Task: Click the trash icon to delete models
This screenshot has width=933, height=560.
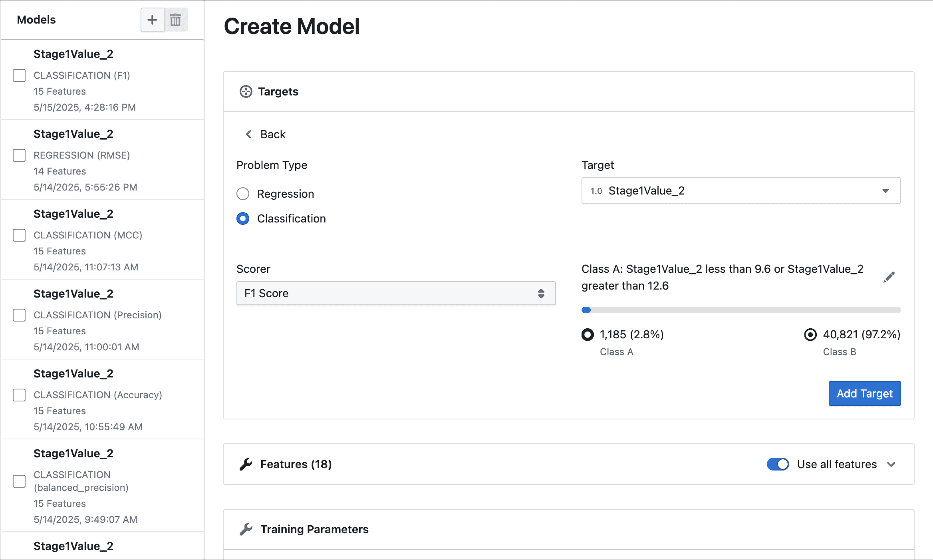Action: click(x=176, y=20)
